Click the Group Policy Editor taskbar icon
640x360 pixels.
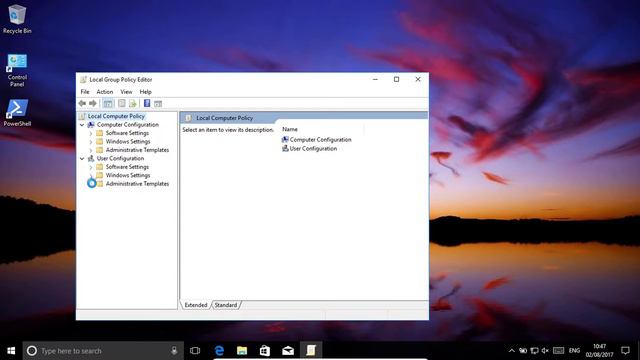point(311,351)
